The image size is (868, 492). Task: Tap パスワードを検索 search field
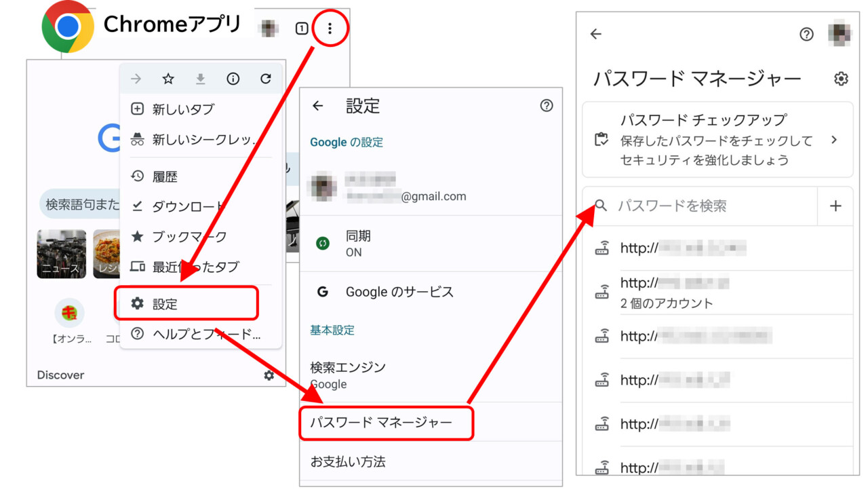700,206
